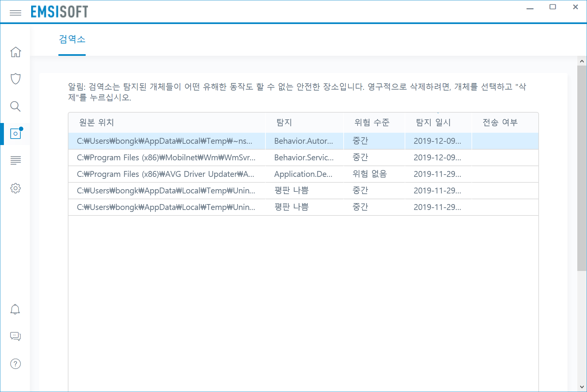The height and width of the screenshot is (392, 587).
Task: Maximize the Emsisoft window
Action: (553, 7)
